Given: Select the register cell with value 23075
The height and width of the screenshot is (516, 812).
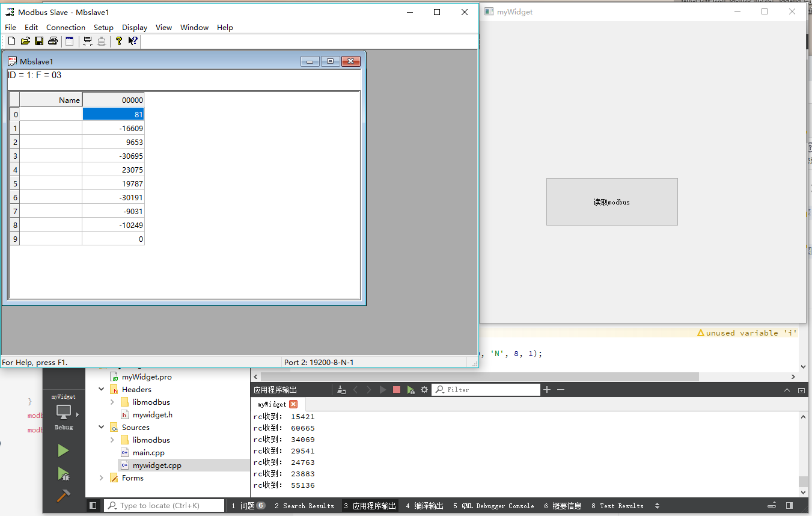Looking at the screenshot, I should click(x=113, y=170).
